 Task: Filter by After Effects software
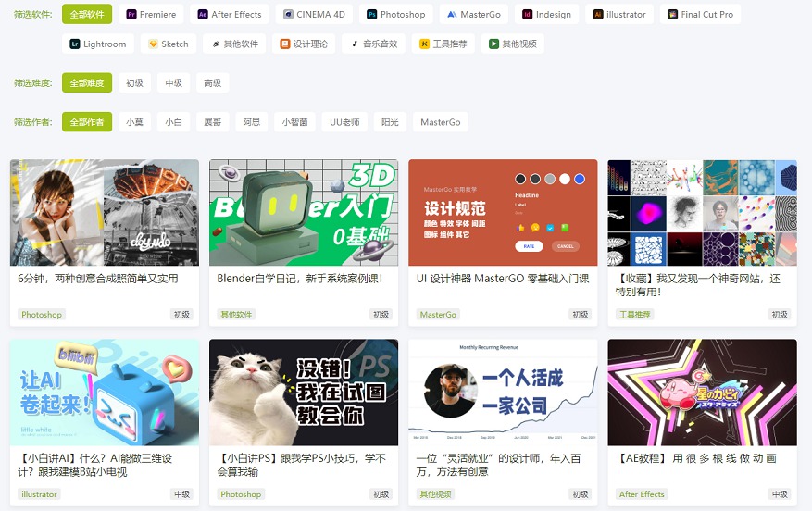(230, 15)
